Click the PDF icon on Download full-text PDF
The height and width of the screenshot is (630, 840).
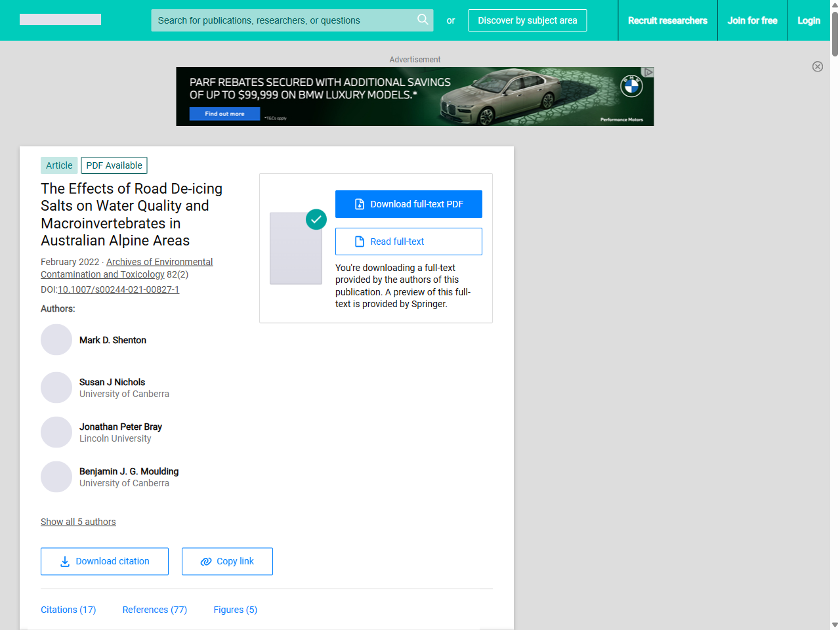point(359,203)
